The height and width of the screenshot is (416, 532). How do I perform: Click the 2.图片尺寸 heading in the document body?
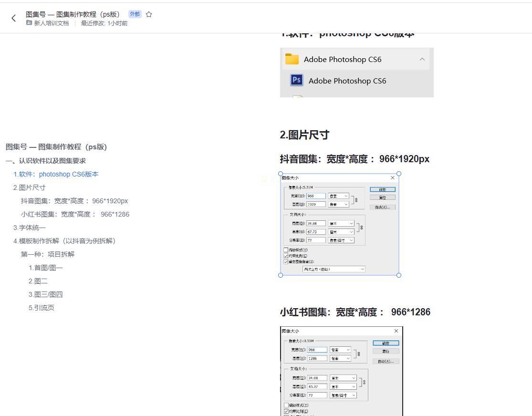304,135
